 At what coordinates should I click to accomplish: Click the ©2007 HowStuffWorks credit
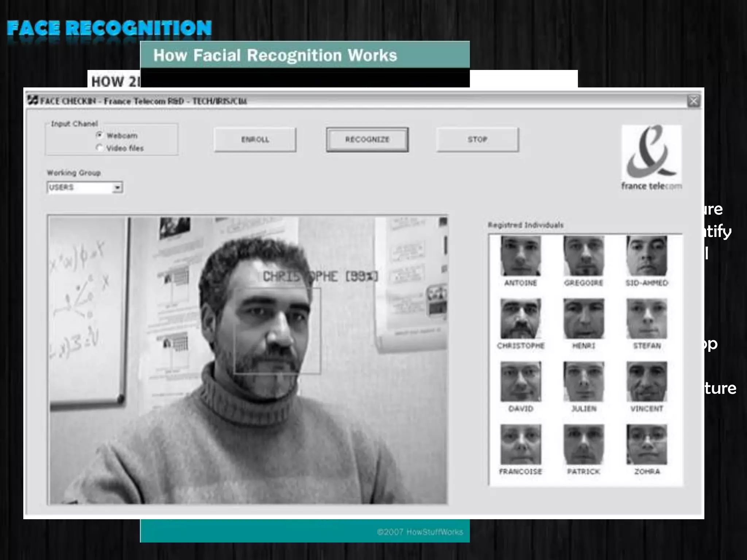[420, 532]
